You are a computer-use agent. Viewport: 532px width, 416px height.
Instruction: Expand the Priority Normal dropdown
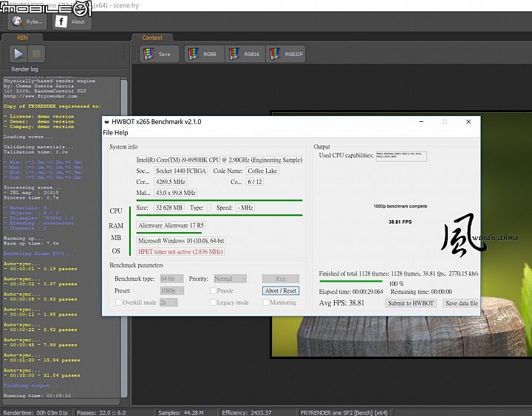pyautogui.click(x=230, y=279)
